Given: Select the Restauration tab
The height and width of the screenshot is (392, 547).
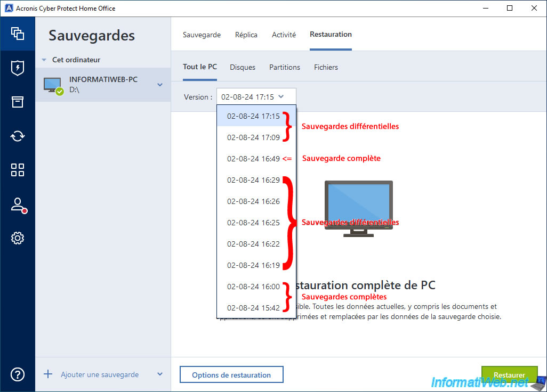Looking at the screenshot, I should [x=331, y=35].
